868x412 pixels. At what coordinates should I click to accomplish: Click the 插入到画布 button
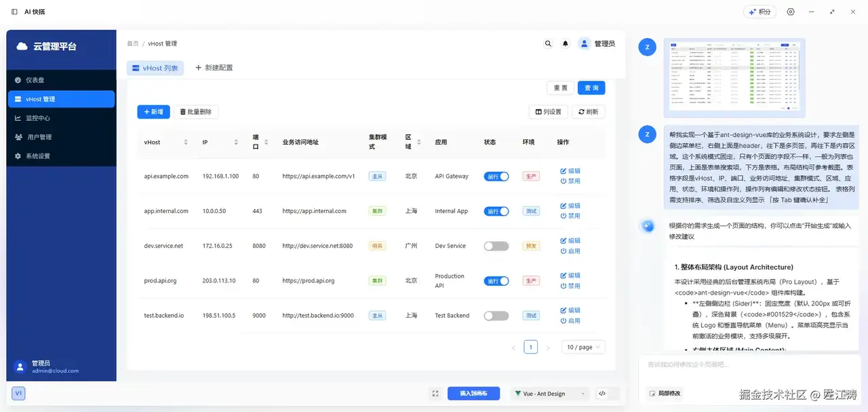click(x=474, y=393)
